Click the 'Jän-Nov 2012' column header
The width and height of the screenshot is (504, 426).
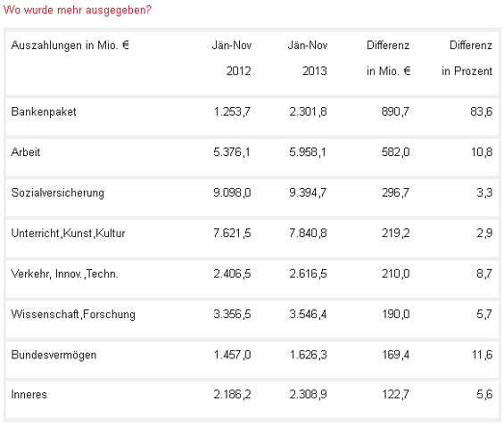(x=232, y=58)
